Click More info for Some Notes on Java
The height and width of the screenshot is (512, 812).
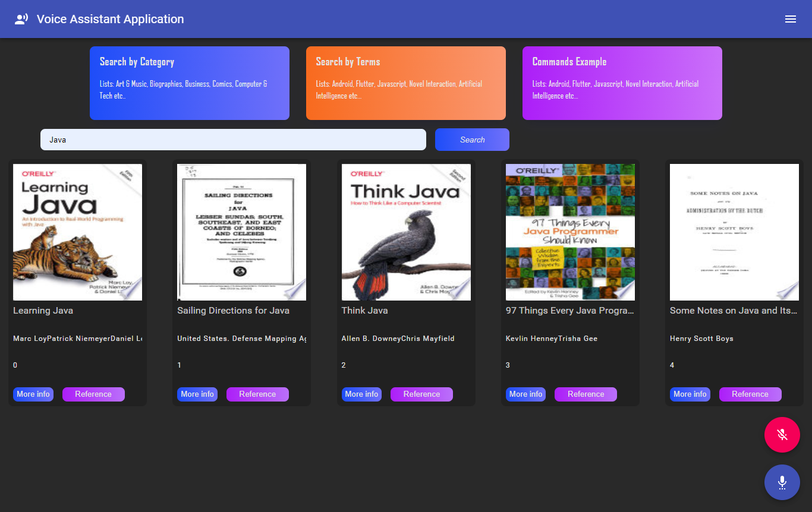690,394
